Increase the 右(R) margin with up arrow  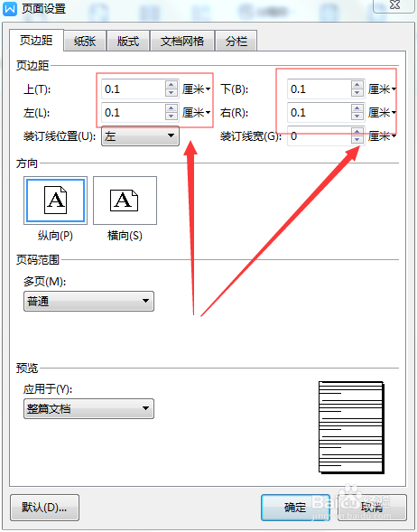pos(357,107)
